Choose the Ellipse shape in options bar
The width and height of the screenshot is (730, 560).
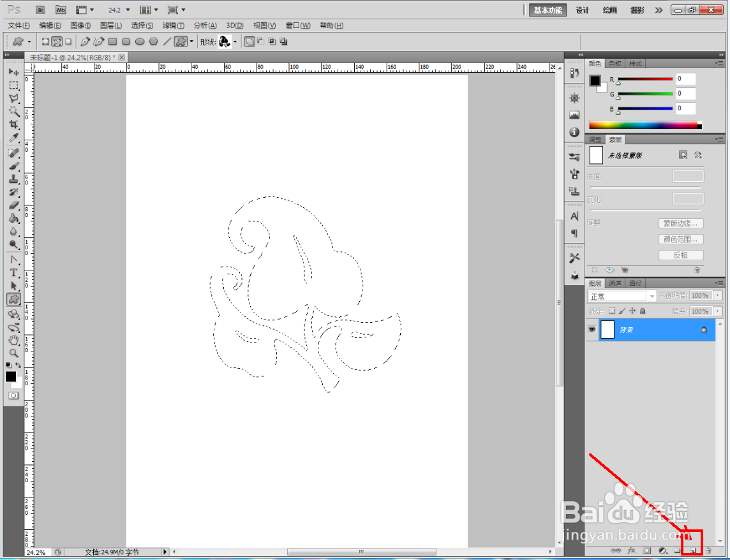tap(140, 42)
